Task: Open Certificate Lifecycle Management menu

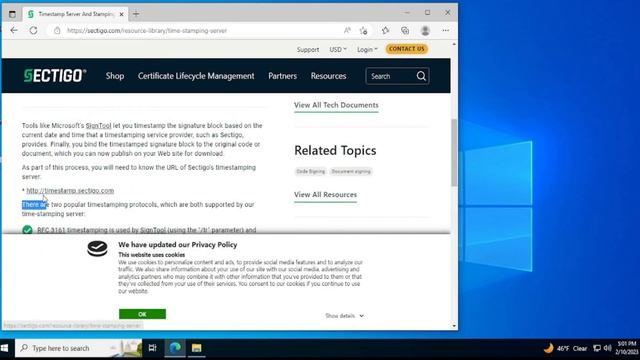Action: pyautogui.click(x=196, y=76)
